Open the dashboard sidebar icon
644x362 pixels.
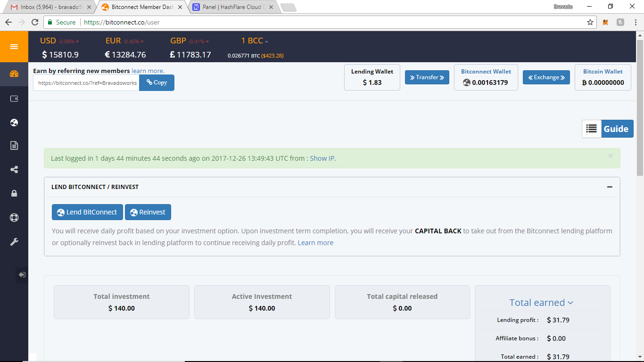coord(14,74)
